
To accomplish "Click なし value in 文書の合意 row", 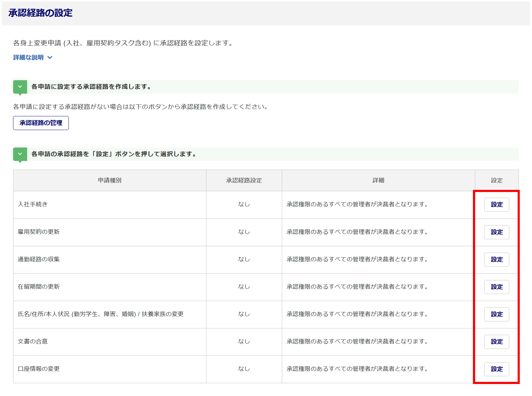I will (244, 341).
